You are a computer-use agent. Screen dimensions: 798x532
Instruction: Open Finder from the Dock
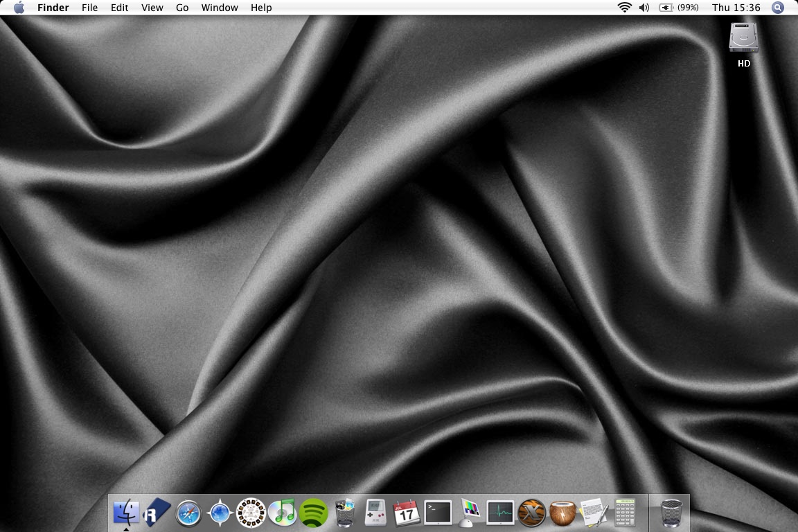click(x=126, y=513)
